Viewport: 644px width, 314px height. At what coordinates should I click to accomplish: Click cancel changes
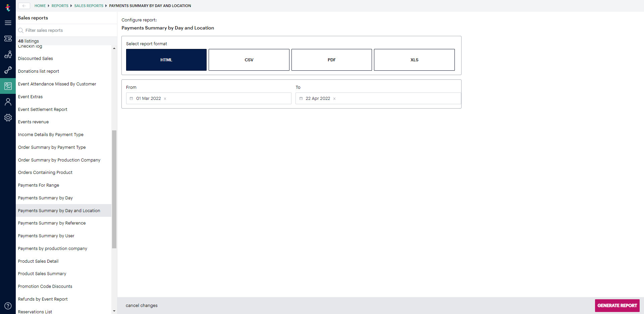[142, 305]
